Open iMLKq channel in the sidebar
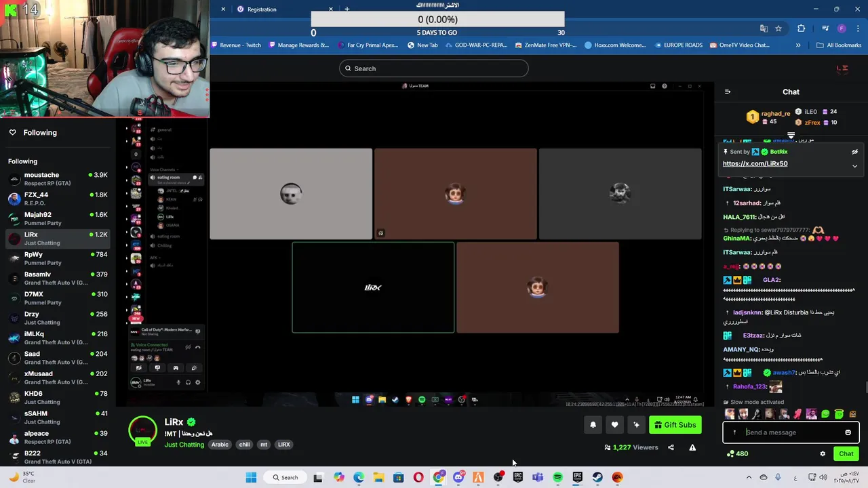868x488 pixels. point(58,338)
